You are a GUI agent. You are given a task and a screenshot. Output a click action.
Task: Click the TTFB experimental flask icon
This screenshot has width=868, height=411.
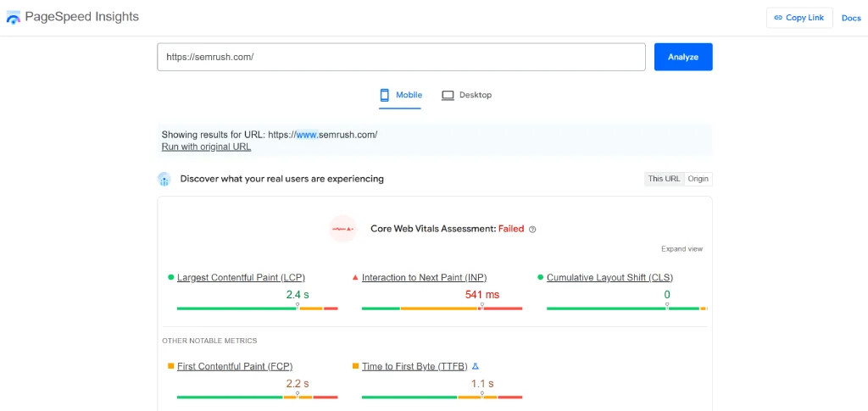(475, 366)
